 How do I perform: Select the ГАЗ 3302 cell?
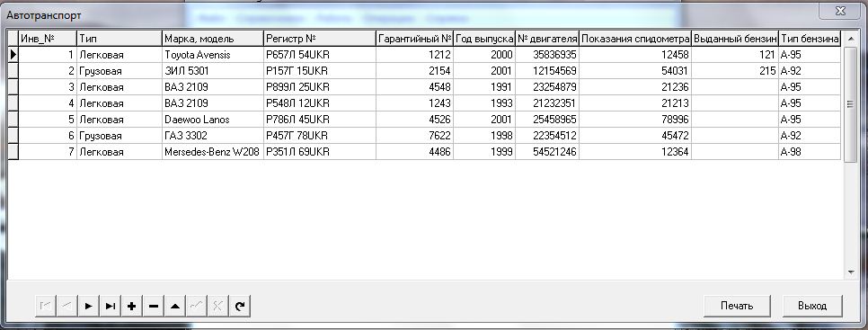click(213, 136)
